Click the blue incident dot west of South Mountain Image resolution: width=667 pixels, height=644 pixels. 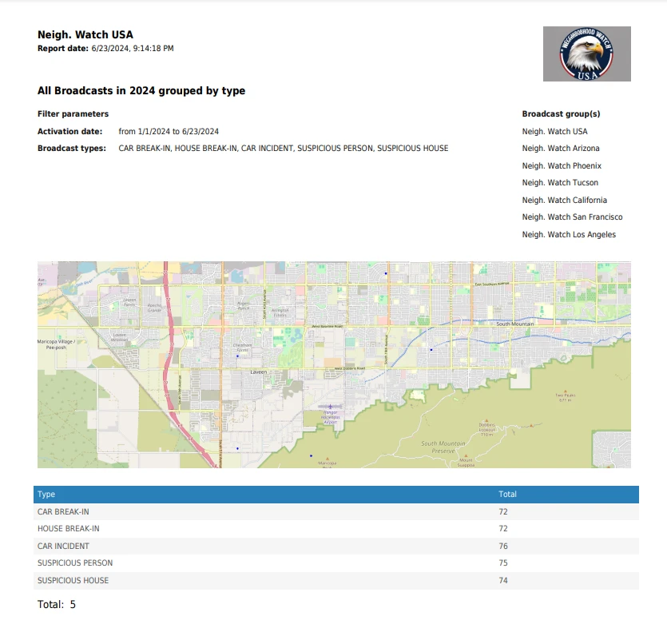tap(431, 350)
